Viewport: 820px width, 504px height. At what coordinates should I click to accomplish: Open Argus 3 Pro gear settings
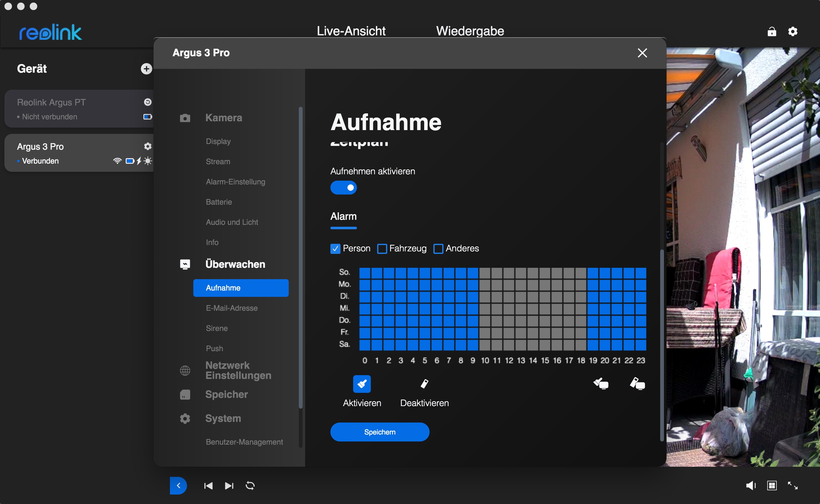[147, 146]
